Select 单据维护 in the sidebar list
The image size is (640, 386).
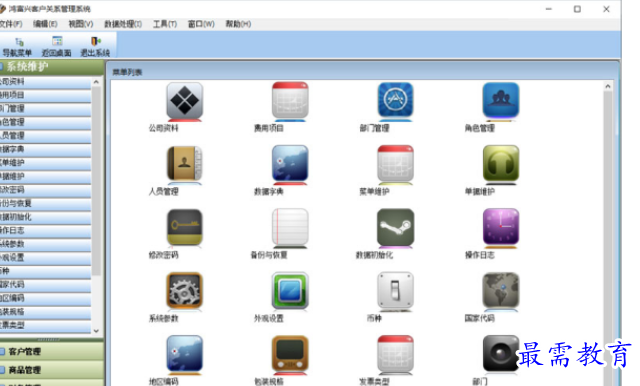point(45,176)
